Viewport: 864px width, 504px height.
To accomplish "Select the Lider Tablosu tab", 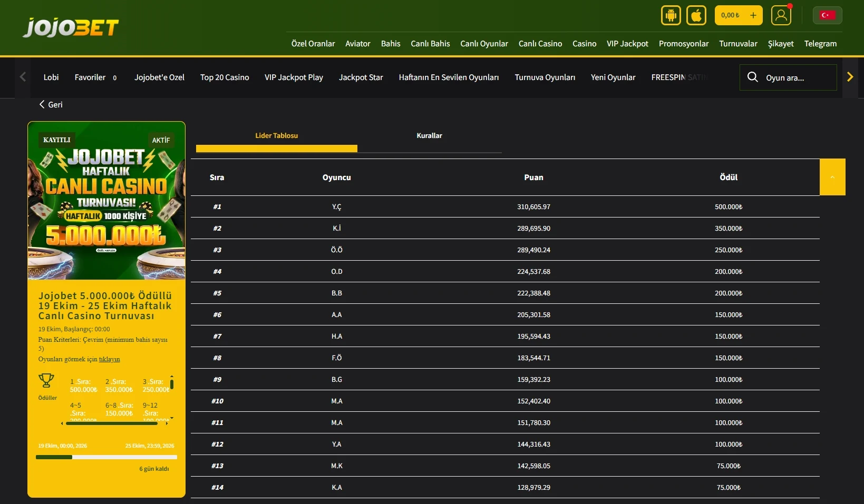I will pos(277,135).
